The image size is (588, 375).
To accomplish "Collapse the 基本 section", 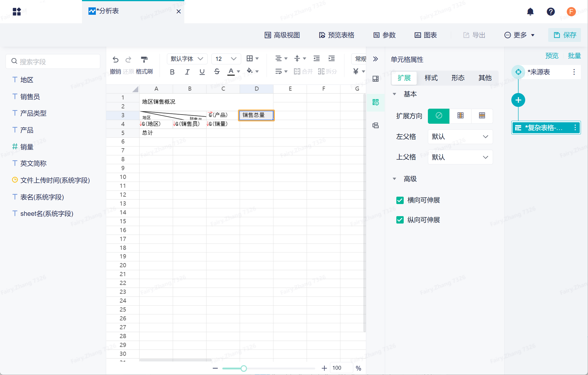I will pyautogui.click(x=395, y=94).
